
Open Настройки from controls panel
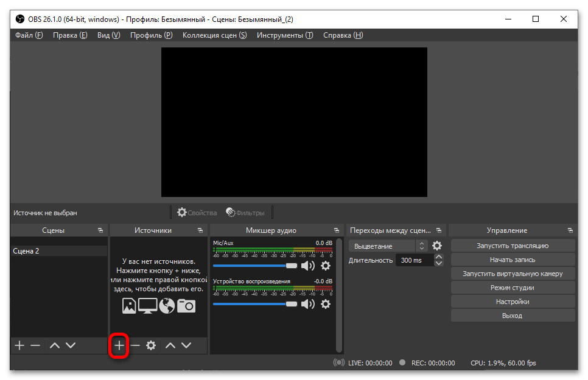pyautogui.click(x=513, y=302)
